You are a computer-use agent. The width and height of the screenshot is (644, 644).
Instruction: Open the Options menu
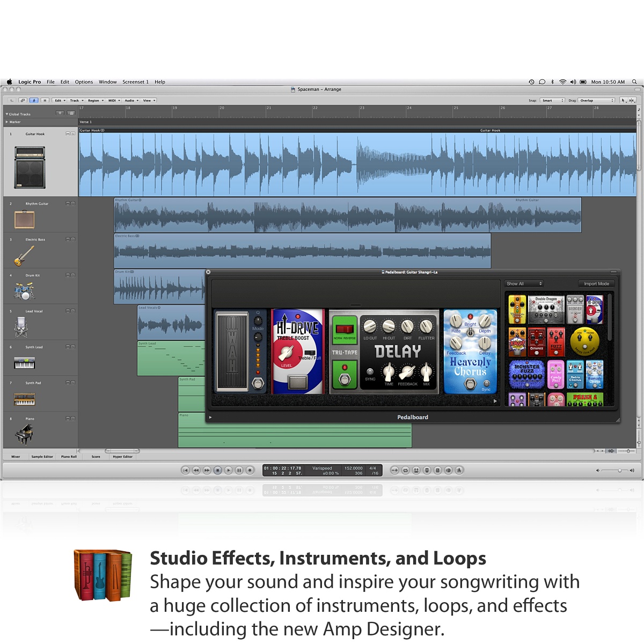(x=84, y=82)
